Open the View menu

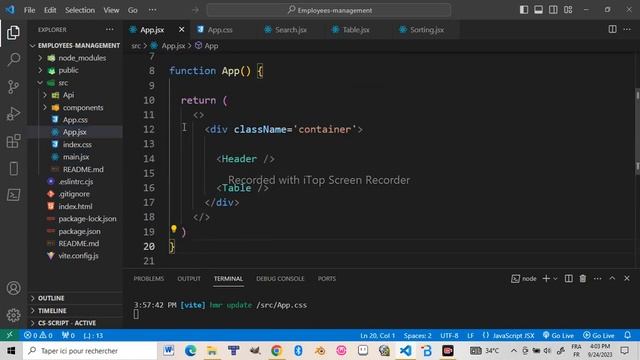(111, 10)
